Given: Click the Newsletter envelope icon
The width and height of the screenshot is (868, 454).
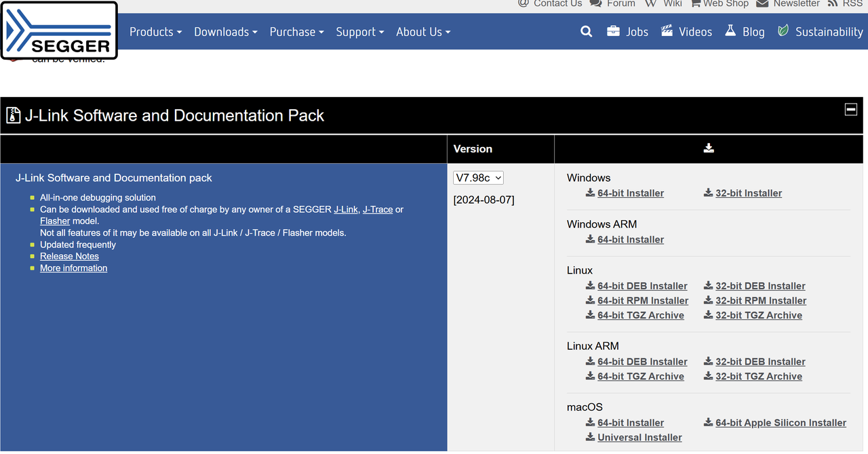Looking at the screenshot, I should coord(762,3).
